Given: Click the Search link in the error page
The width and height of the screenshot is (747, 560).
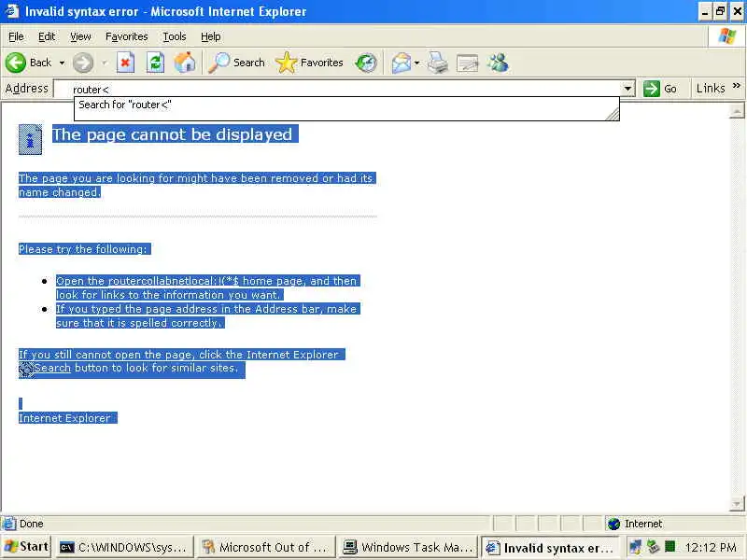Looking at the screenshot, I should click(52, 368).
